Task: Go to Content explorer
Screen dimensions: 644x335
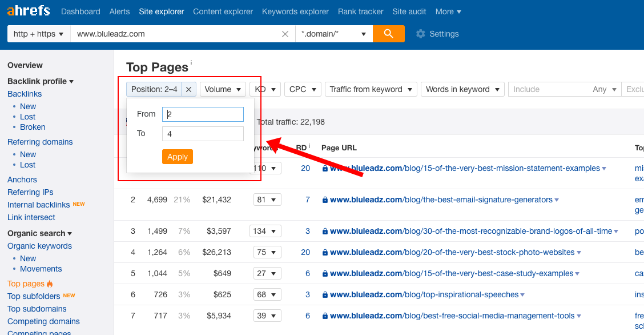Action: pos(223,11)
